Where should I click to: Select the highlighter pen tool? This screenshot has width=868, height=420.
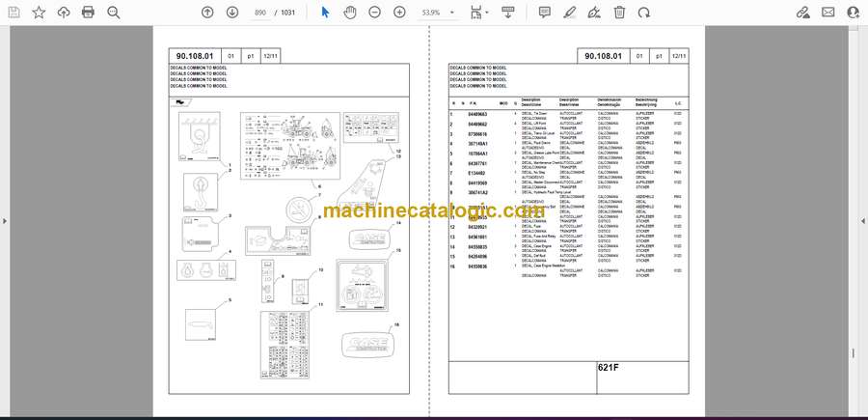click(570, 13)
